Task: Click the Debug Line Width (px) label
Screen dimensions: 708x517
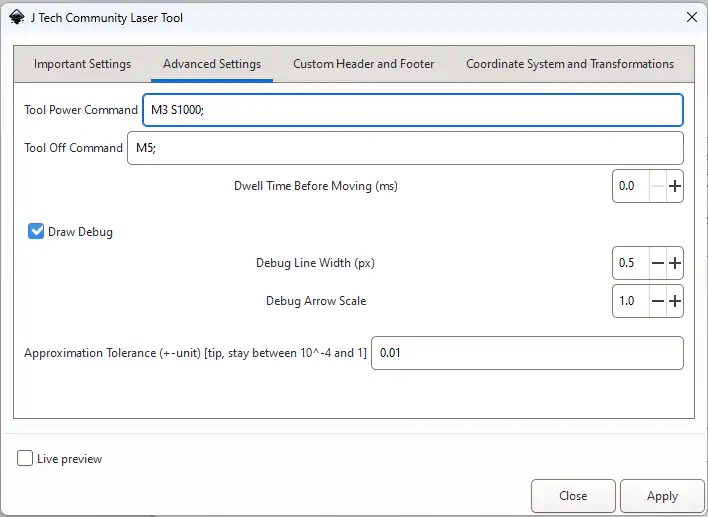Action: pyautogui.click(x=315, y=263)
